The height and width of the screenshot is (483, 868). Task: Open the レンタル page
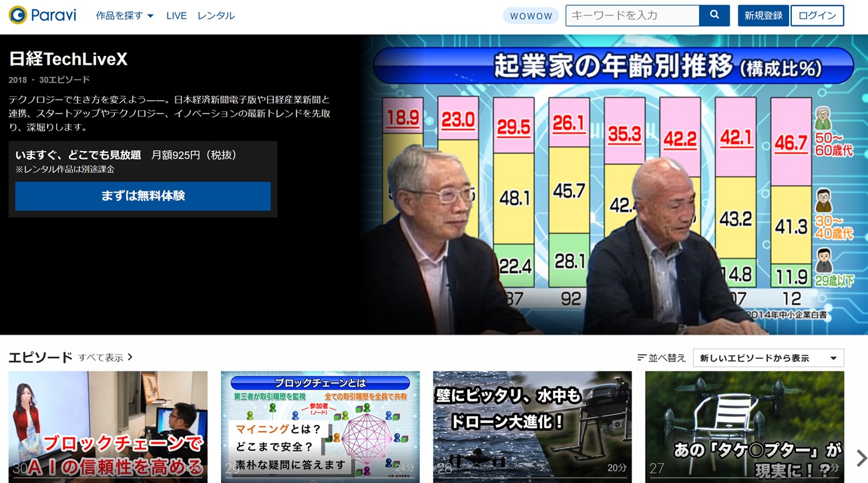coord(216,15)
